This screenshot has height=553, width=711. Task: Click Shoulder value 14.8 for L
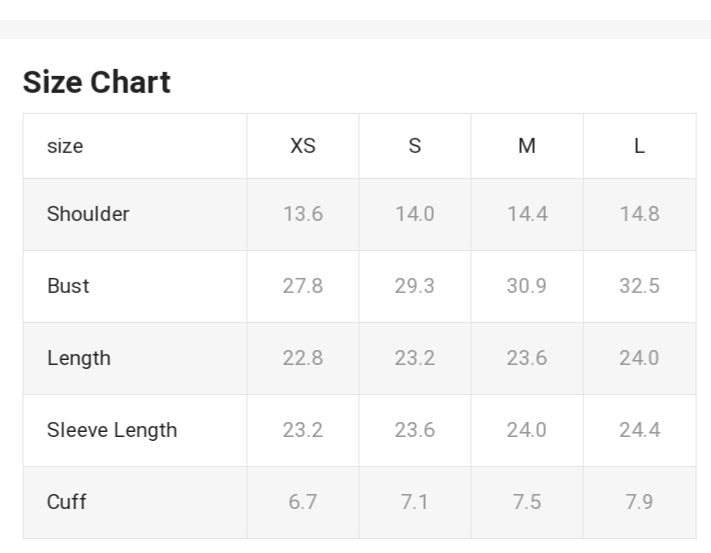[x=639, y=214]
